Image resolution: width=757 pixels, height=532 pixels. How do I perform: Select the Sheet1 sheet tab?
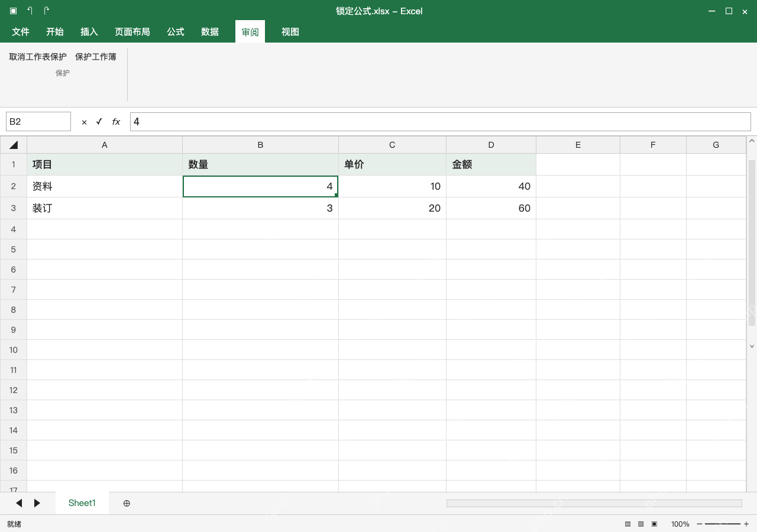[x=82, y=503]
